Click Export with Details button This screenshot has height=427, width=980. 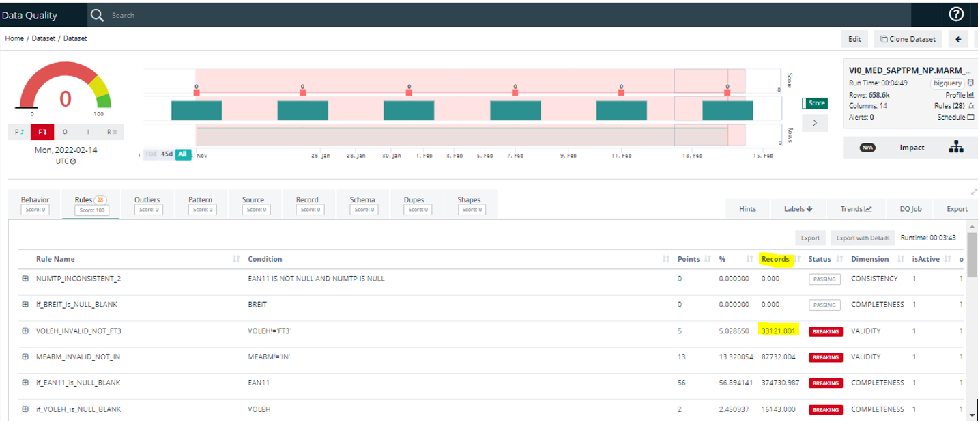click(x=863, y=238)
